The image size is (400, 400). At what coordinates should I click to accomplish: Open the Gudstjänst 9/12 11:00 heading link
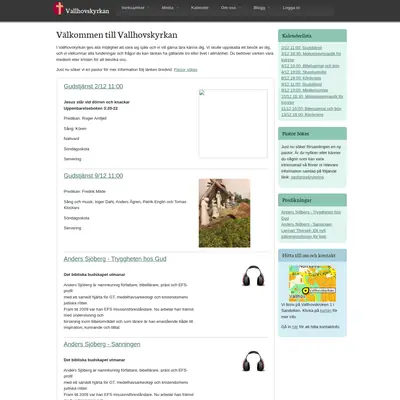point(93,176)
